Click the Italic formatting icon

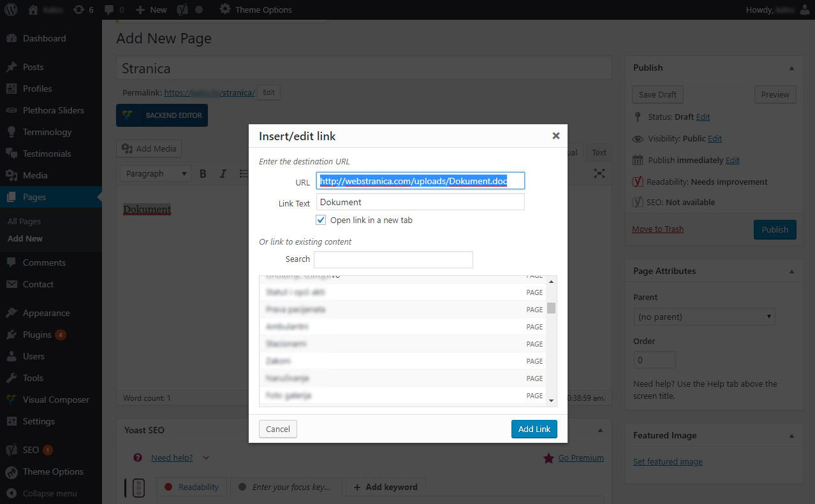(x=223, y=174)
